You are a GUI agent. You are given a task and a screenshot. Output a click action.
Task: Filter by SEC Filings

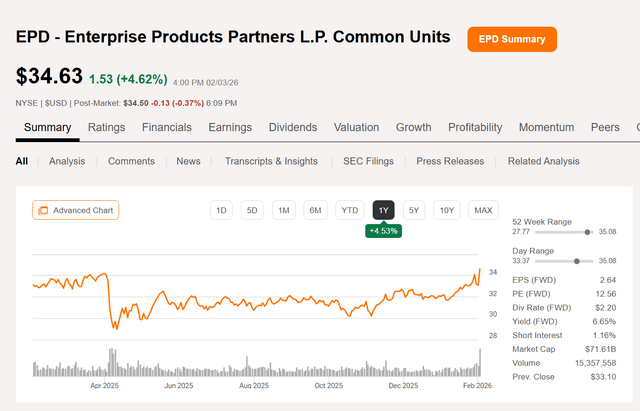367,161
